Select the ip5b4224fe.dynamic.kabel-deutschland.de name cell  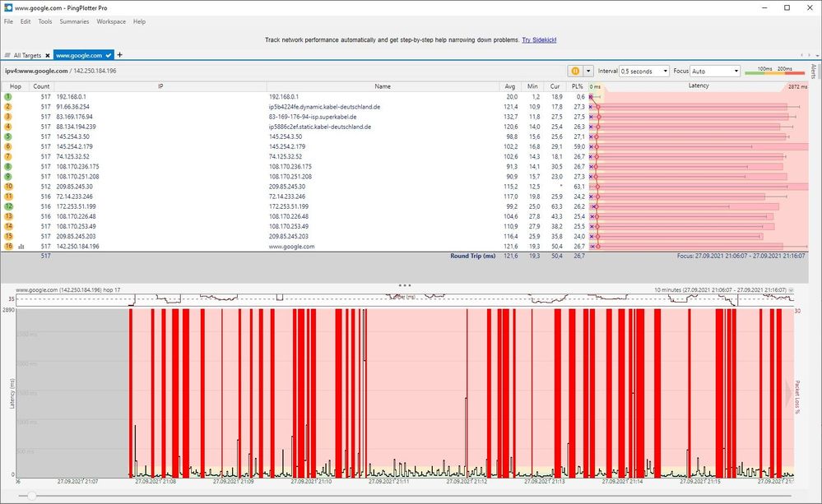324,107
